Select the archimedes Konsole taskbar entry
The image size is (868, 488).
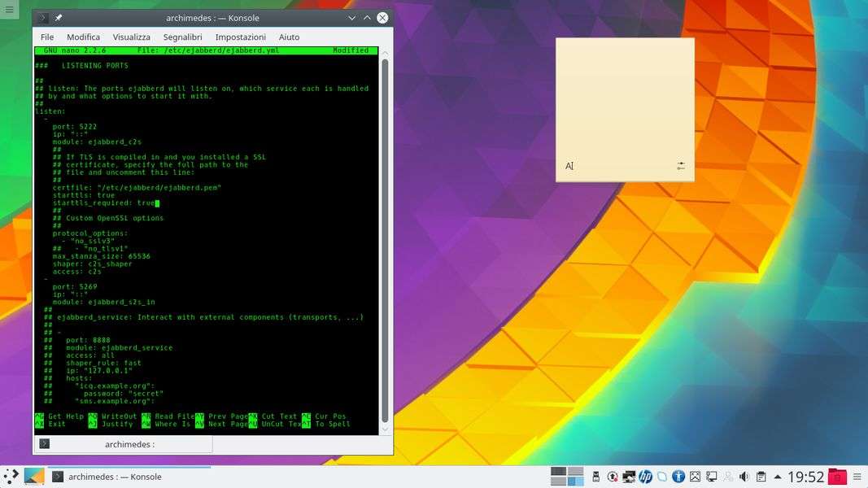click(x=106, y=477)
